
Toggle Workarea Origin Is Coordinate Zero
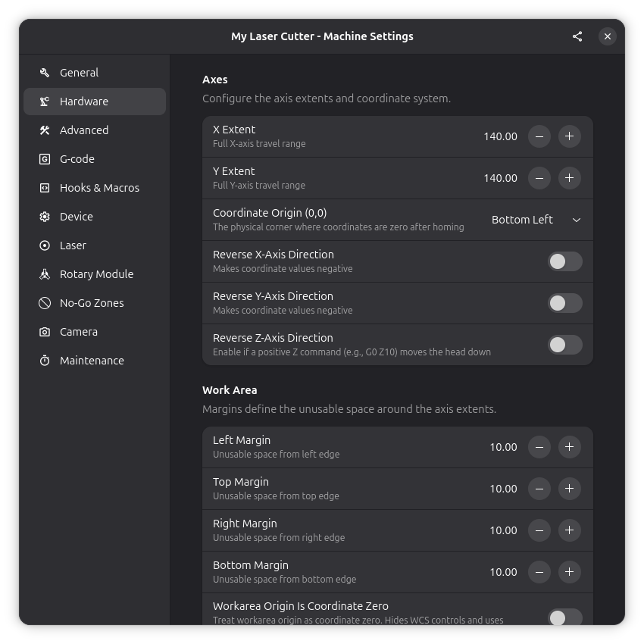[x=564, y=617]
